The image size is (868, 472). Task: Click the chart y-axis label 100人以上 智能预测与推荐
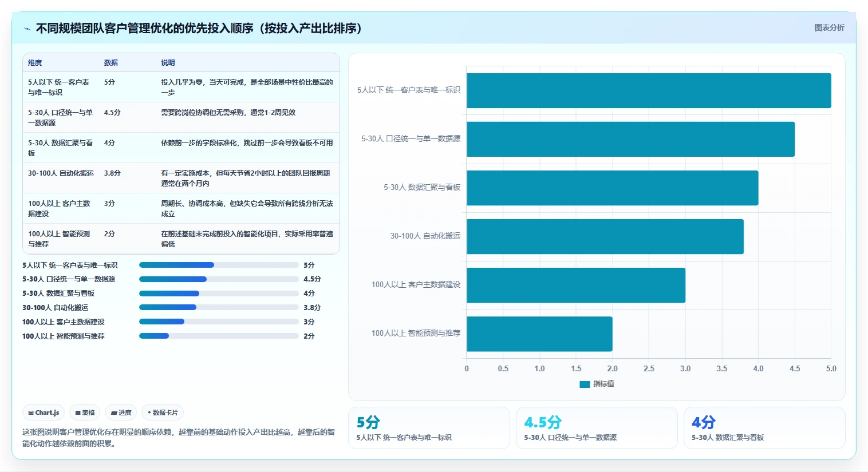click(x=416, y=333)
